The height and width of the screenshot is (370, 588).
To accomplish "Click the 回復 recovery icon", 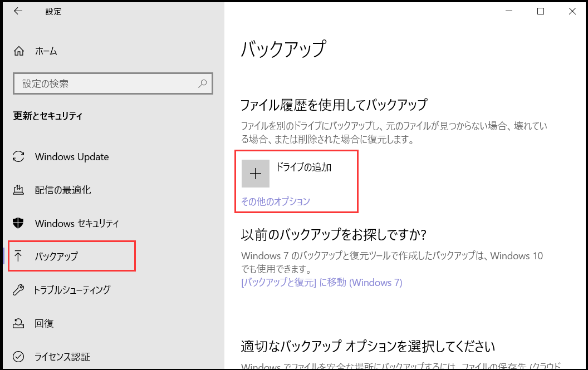I will coord(18,323).
